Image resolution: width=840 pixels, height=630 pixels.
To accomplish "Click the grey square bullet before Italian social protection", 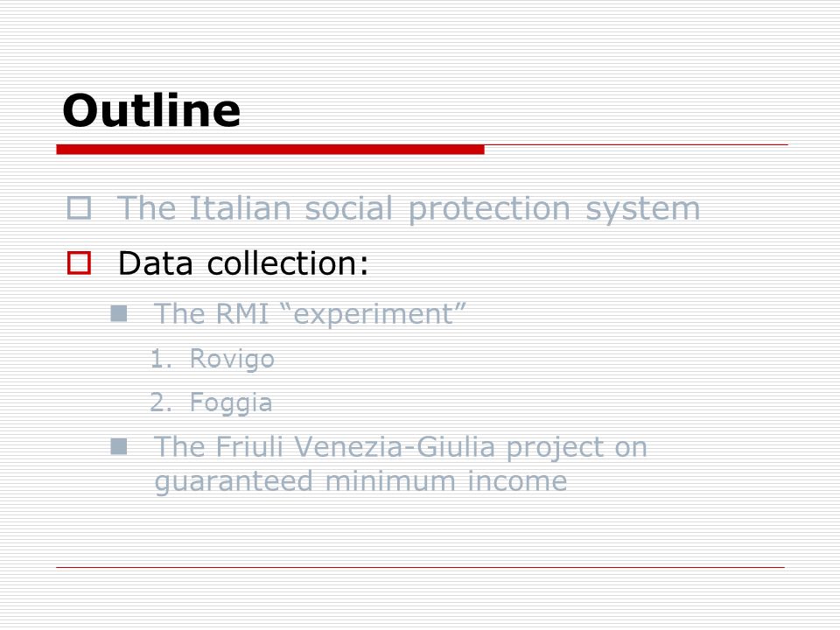I will [x=80, y=208].
